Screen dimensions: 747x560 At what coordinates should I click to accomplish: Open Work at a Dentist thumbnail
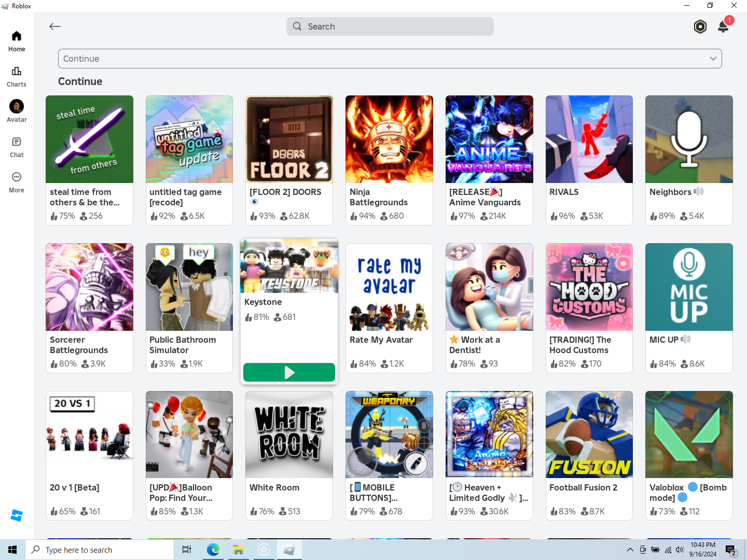click(x=489, y=287)
